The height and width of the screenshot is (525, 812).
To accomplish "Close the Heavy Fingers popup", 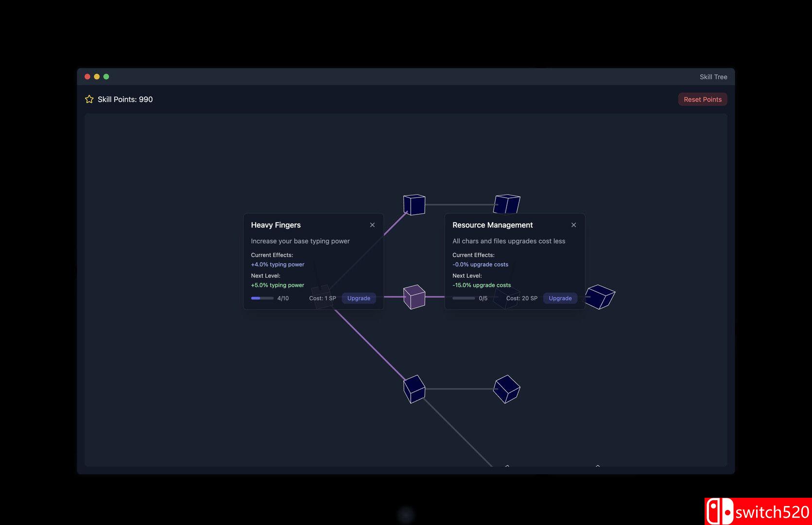I will pos(372,225).
